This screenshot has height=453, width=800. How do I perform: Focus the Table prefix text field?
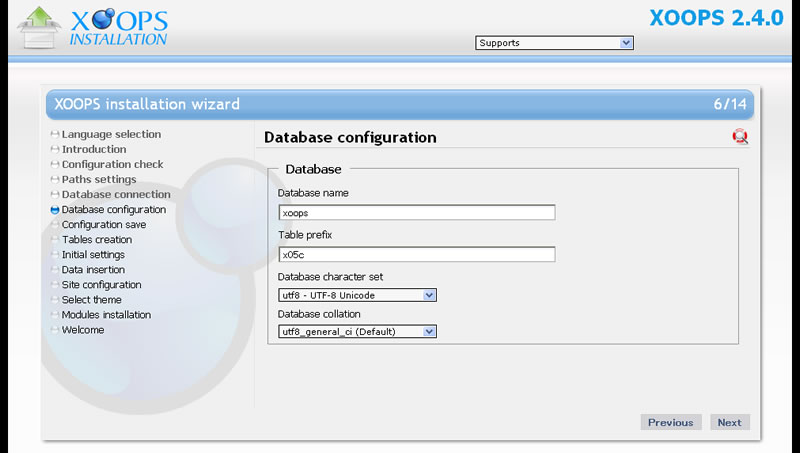(417, 255)
